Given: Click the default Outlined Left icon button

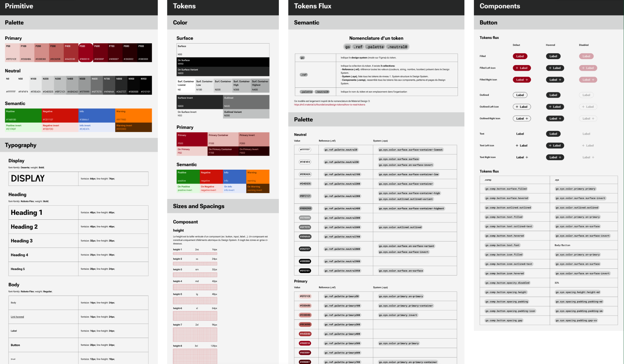Looking at the screenshot, I should 522,107.
